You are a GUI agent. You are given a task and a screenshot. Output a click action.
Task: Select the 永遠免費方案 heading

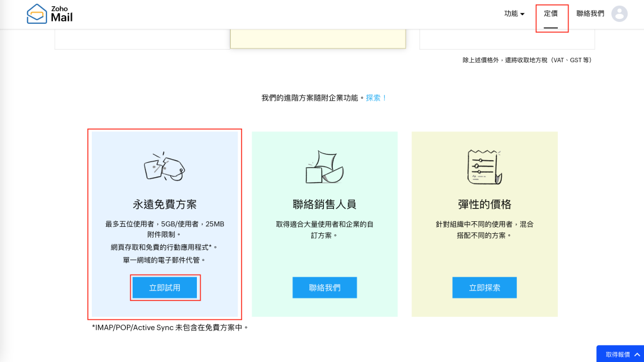point(165,204)
